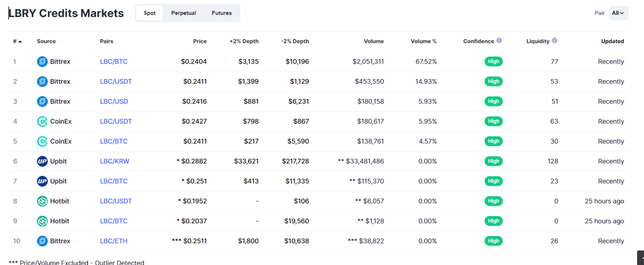
Task: Click the info icon beside Liquidity header
Action: click(554, 41)
